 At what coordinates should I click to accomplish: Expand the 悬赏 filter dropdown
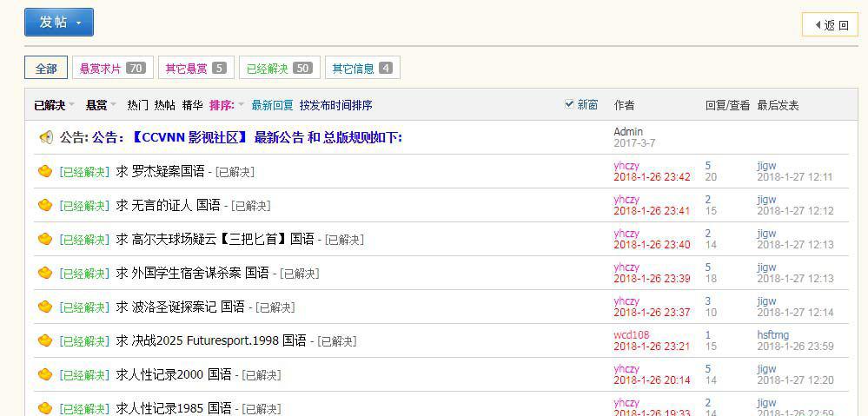[101, 105]
